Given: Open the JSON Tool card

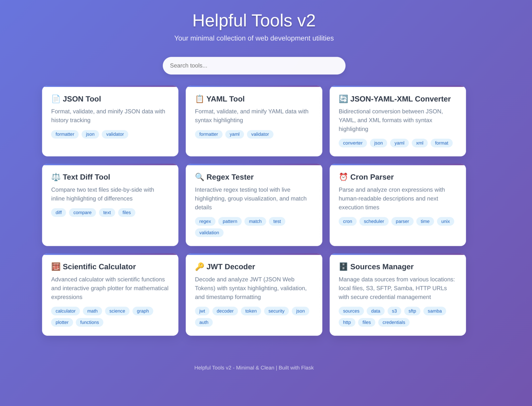Looking at the screenshot, I should click(x=110, y=121).
